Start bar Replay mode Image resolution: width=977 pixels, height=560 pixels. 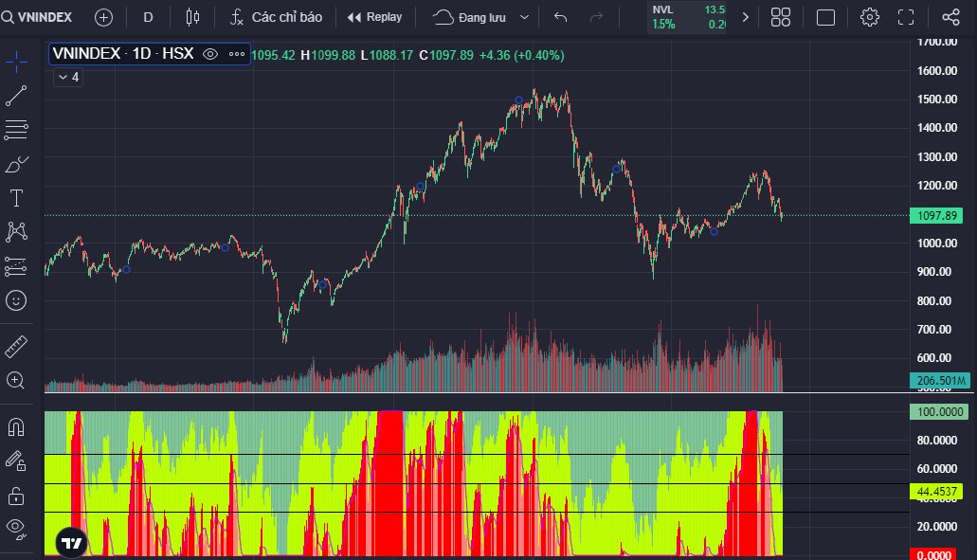click(x=374, y=17)
